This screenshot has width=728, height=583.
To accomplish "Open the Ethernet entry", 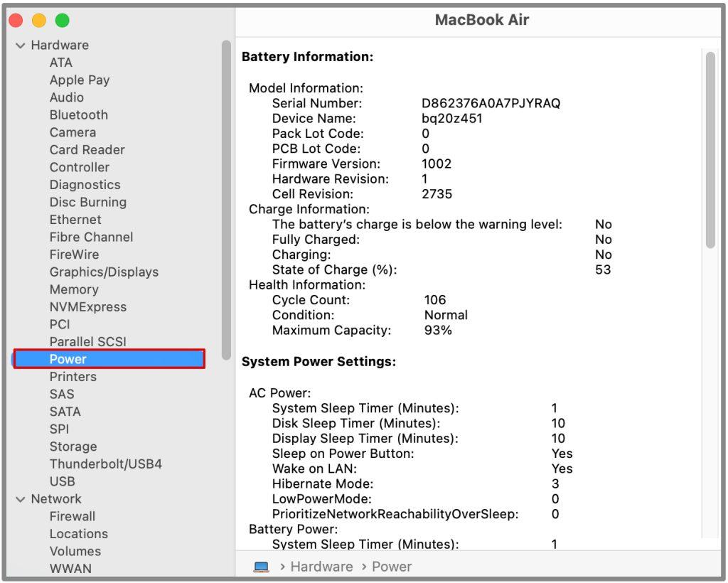I will 75,220.
